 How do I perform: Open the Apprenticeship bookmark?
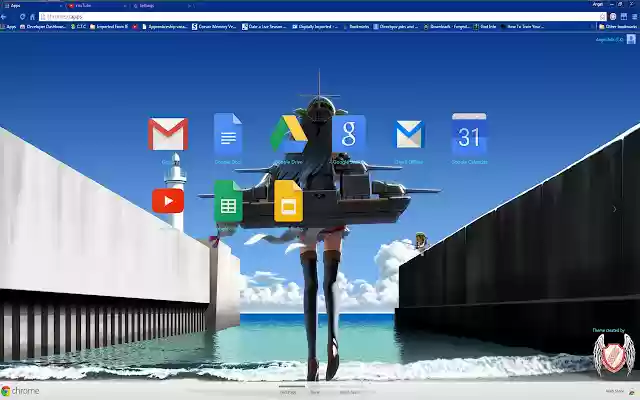pos(164,27)
